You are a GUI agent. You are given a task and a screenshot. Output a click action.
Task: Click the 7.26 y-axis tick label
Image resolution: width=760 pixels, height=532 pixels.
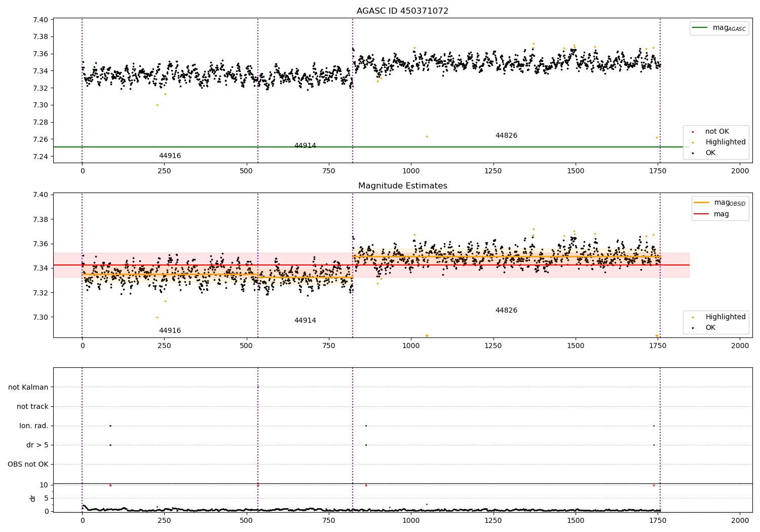coord(41,139)
